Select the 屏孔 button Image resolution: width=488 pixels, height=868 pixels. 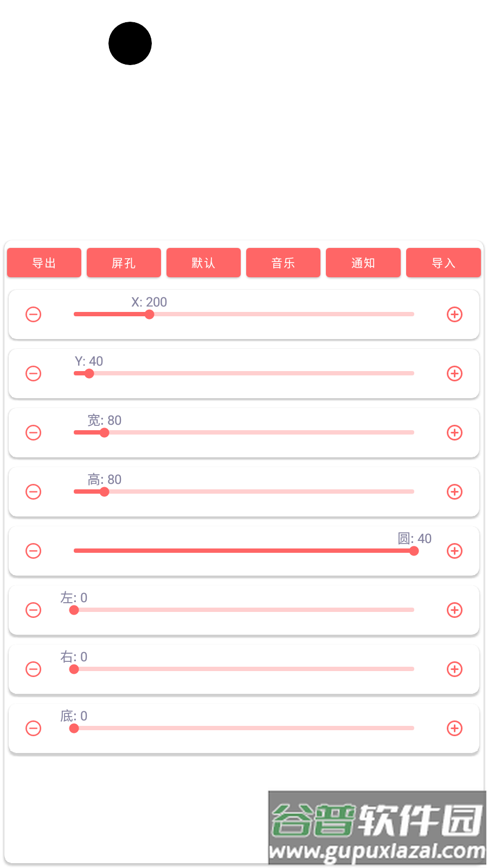pos(124,263)
